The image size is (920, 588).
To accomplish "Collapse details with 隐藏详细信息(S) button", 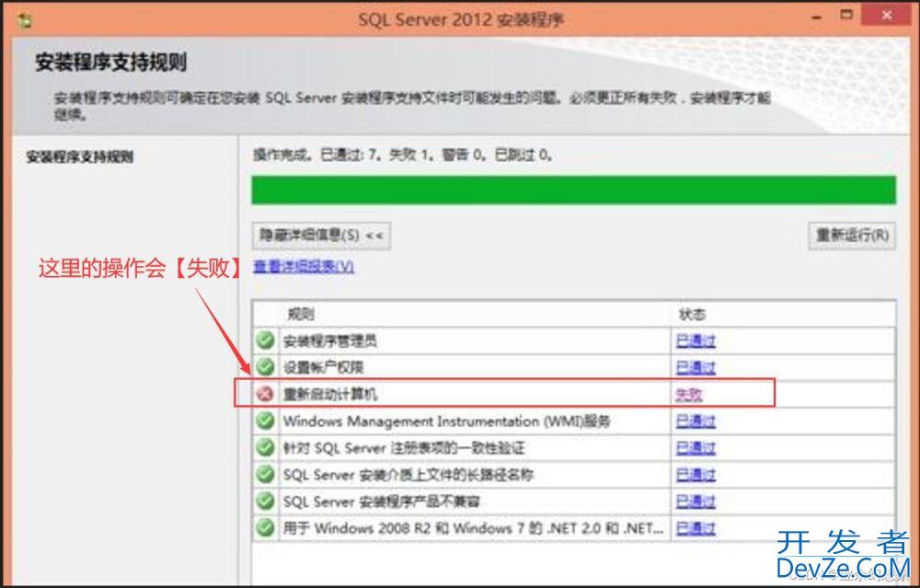I will click(321, 236).
